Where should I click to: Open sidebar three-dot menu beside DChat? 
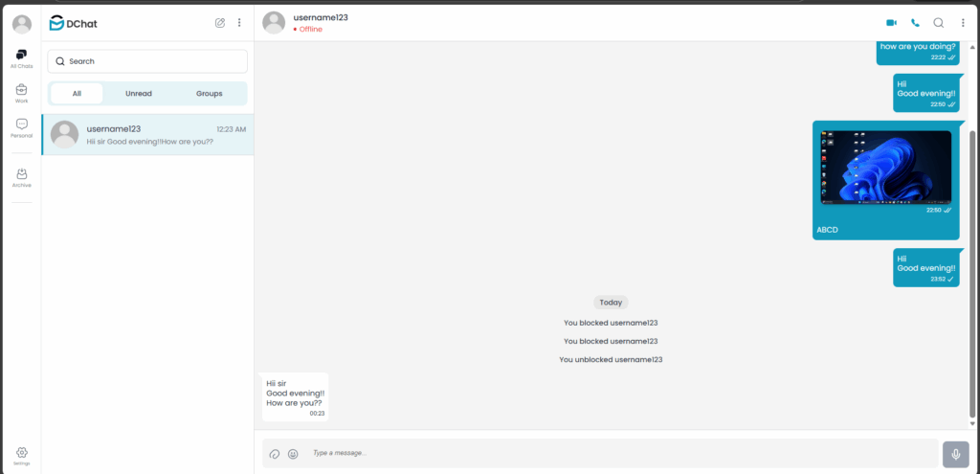pos(239,23)
